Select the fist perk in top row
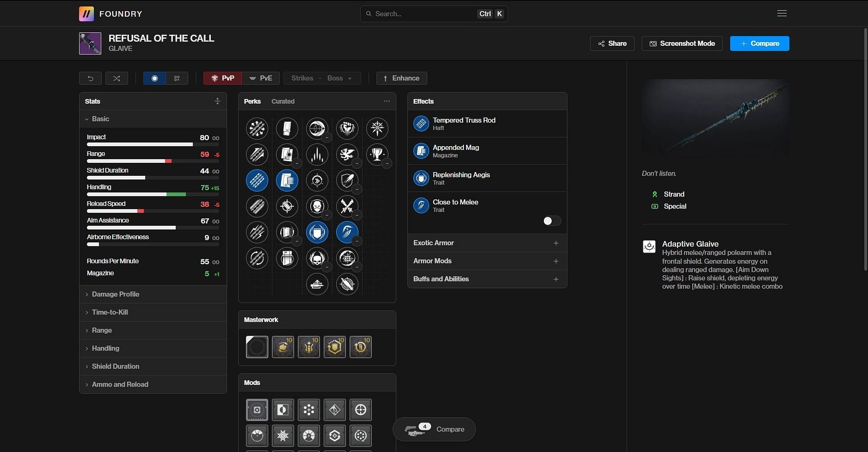The width and height of the screenshot is (868, 452). point(347,129)
